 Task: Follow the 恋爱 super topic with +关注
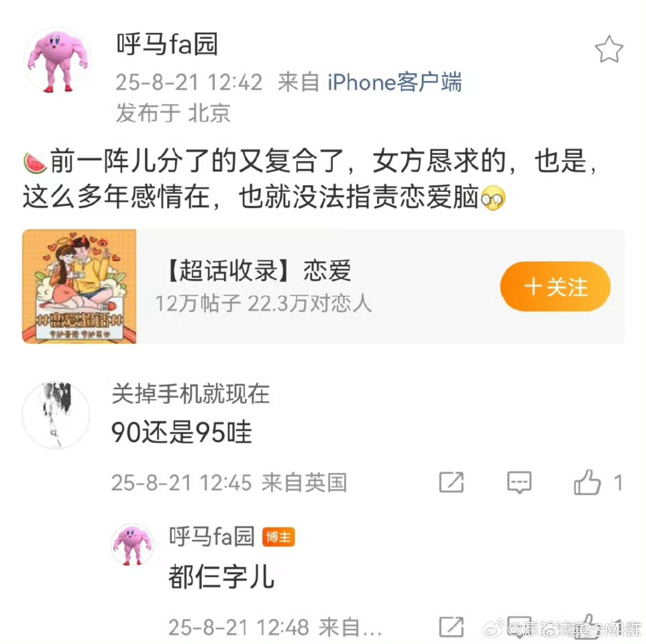[555, 286]
